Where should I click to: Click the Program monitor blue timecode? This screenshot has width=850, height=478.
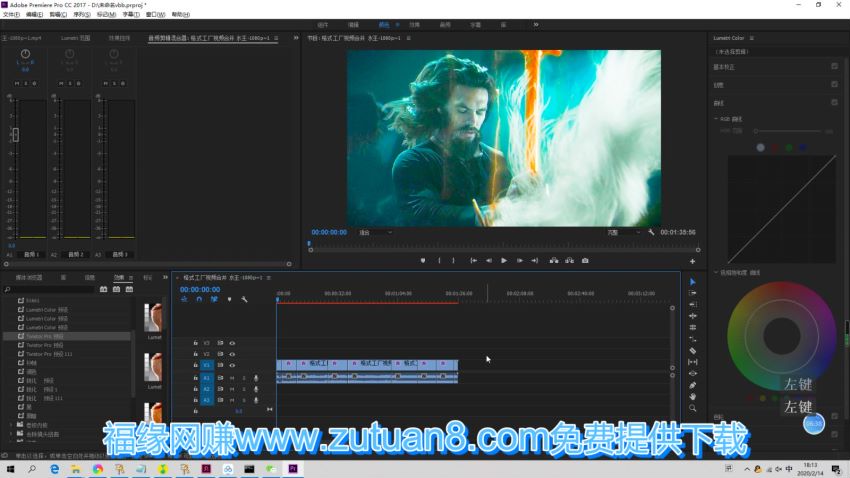point(329,232)
